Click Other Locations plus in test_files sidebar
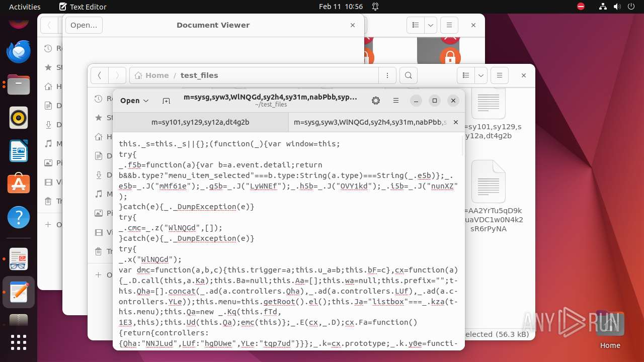The width and height of the screenshot is (644, 362). coord(104,275)
